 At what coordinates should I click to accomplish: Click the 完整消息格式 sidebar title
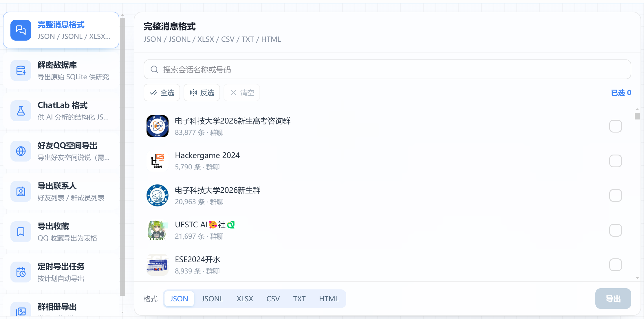click(x=61, y=25)
